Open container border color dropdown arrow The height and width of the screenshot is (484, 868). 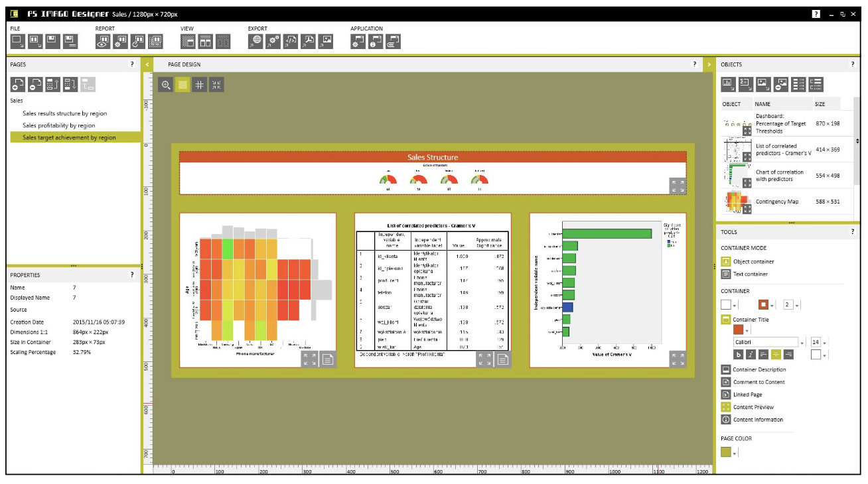[x=772, y=305]
